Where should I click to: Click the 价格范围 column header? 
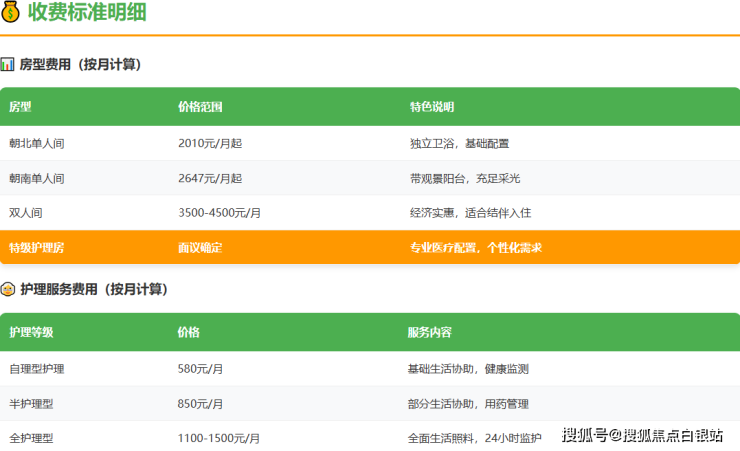(x=200, y=107)
